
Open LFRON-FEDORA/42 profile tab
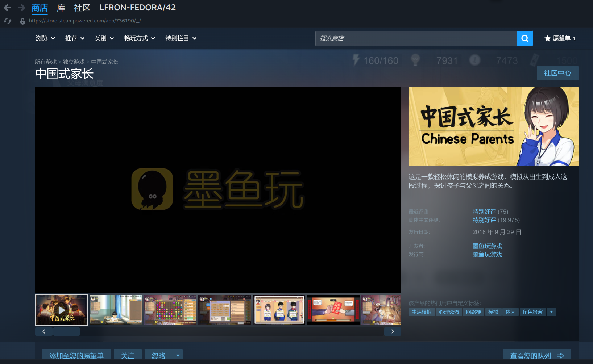point(138,8)
